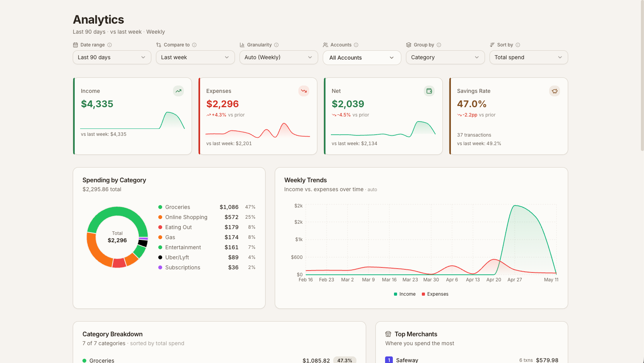Click the Safeway merchant name
This screenshot has height=363, width=644.
pos(407,360)
